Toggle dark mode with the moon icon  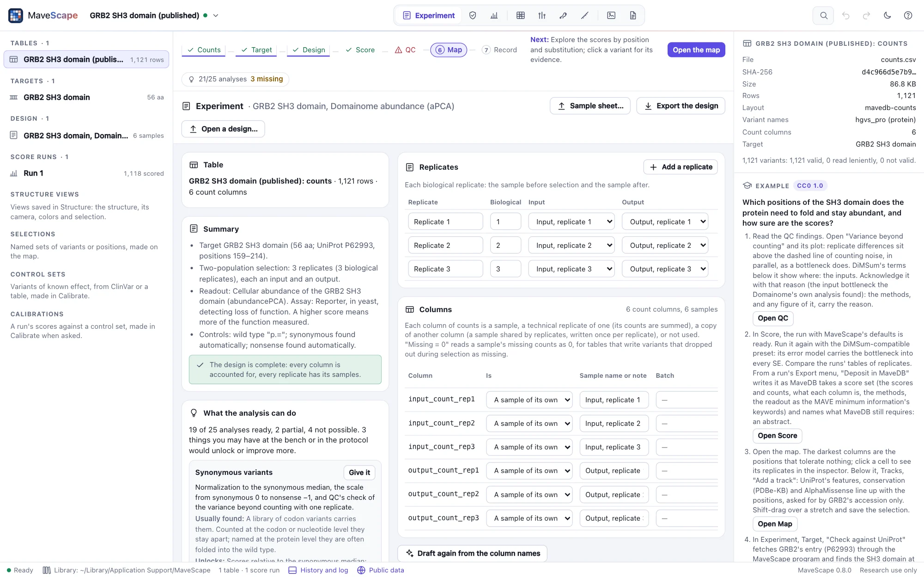coord(887,15)
